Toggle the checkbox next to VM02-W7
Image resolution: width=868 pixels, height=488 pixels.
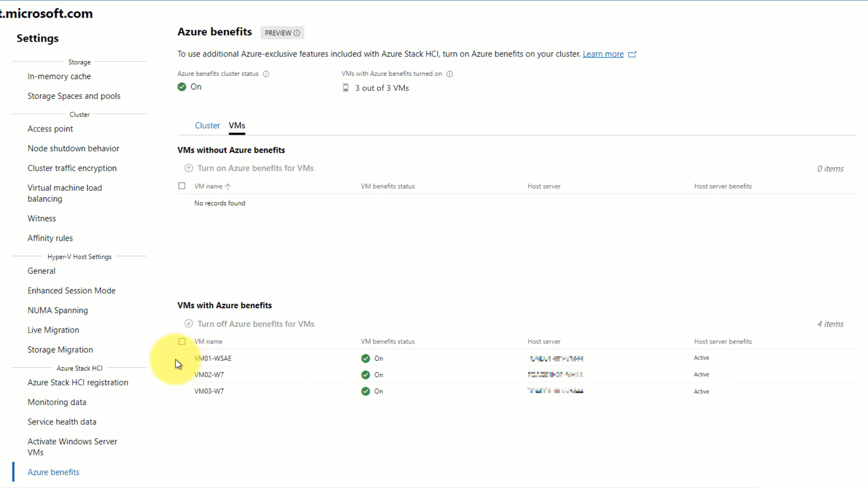pyautogui.click(x=182, y=374)
